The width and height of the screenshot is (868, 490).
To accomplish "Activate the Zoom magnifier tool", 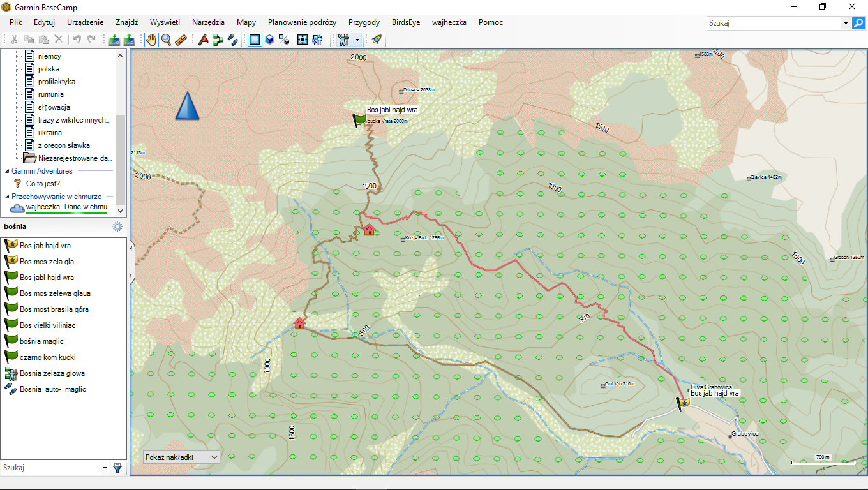I will tap(166, 40).
